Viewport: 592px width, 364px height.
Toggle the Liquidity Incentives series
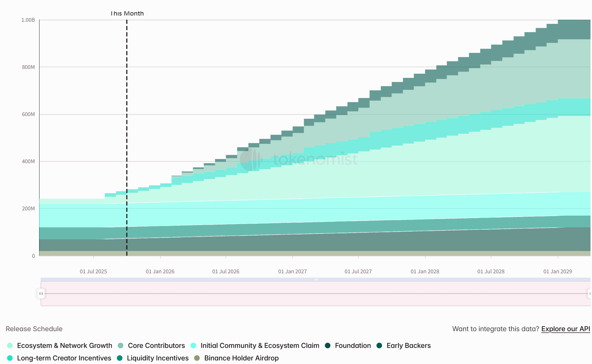157,358
